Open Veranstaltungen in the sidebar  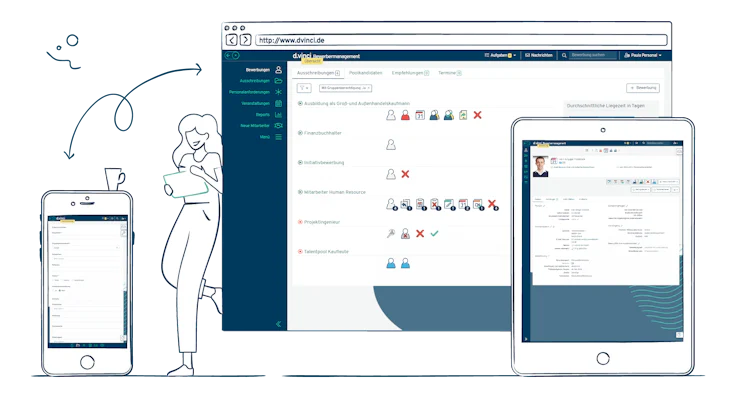click(256, 103)
